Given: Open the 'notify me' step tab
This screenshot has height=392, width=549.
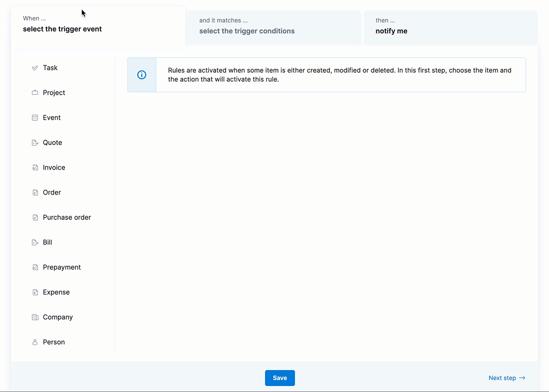Looking at the screenshot, I should tap(451, 28).
